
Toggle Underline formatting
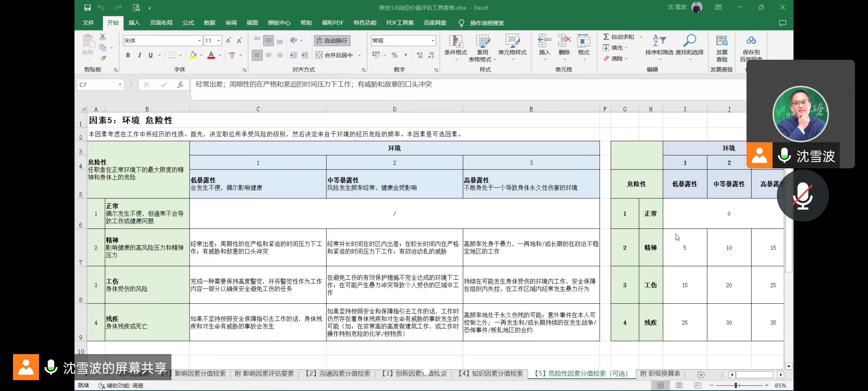150,55
